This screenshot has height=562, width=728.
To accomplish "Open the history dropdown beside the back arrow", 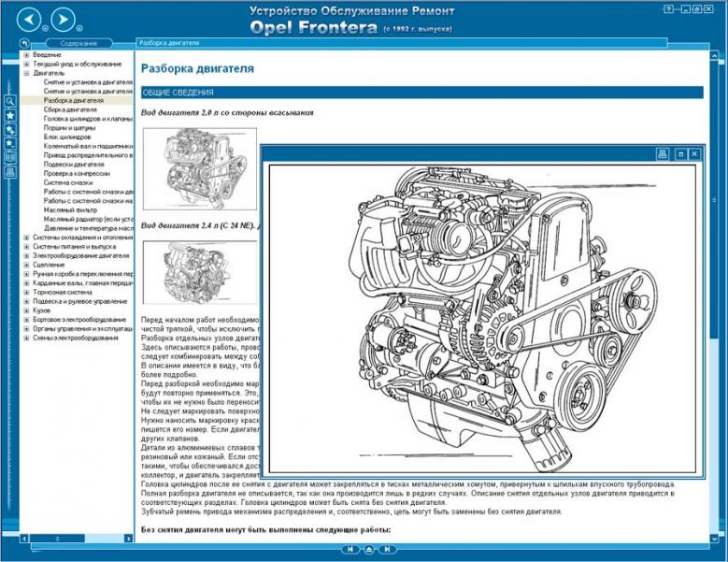I will click(x=45, y=28).
